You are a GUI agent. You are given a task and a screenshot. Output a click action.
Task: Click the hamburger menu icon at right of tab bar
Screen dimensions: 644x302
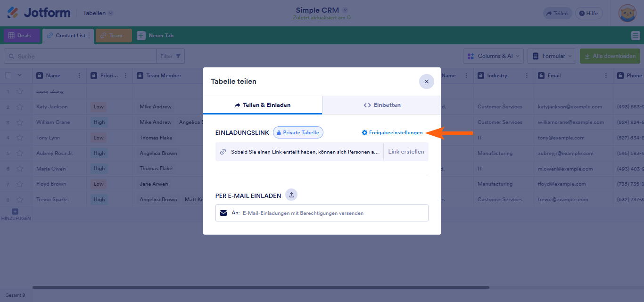[x=635, y=35]
